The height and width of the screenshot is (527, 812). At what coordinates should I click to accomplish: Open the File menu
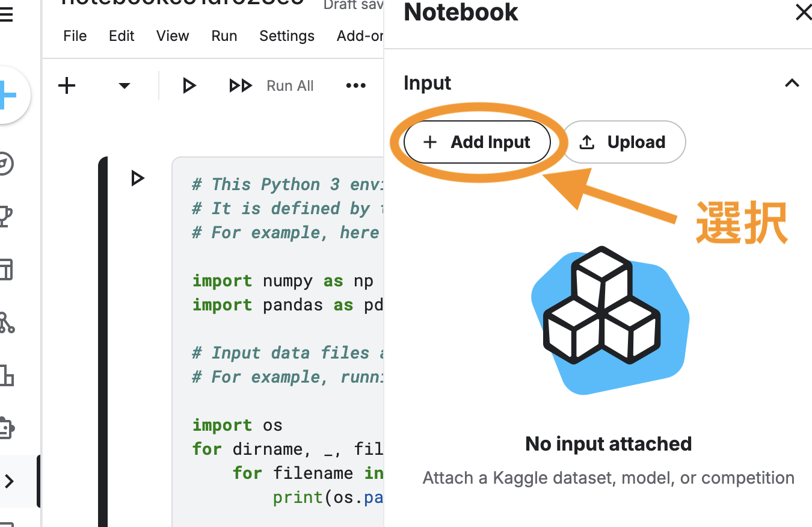pyautogui.click(x=75, y=36)
